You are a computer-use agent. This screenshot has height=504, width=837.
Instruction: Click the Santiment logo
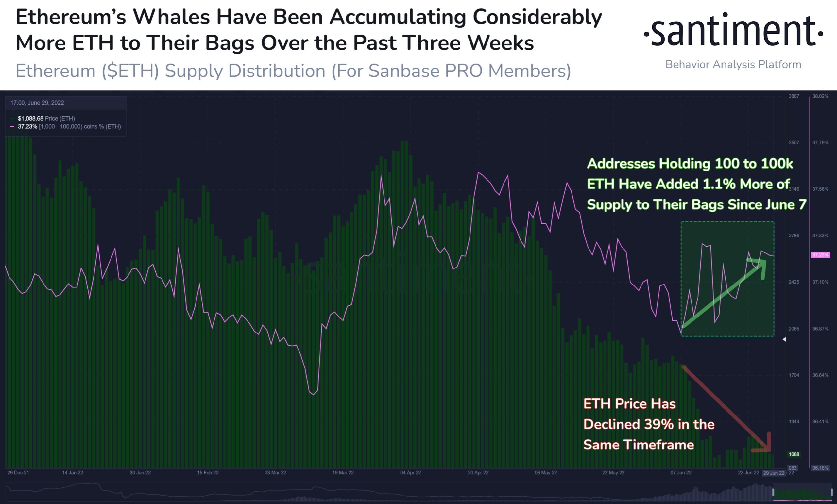733,31
